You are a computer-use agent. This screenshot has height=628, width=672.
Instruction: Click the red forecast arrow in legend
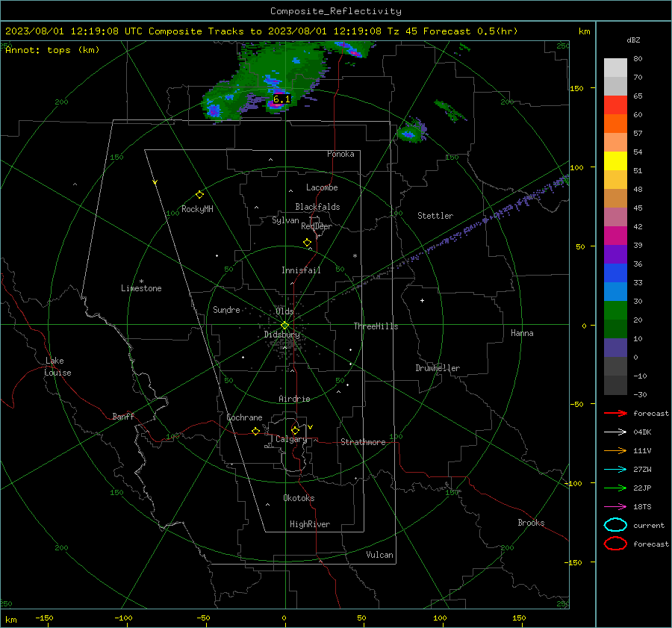point(615,413)
